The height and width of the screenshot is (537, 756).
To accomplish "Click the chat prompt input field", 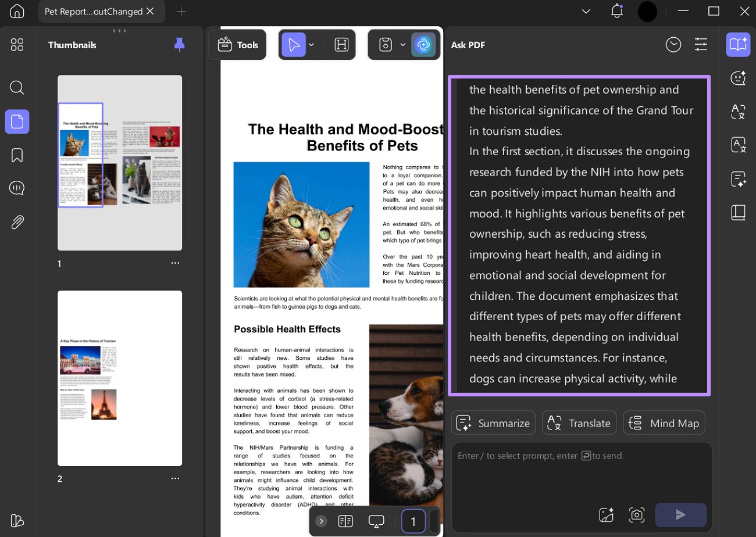I will 582,470.
